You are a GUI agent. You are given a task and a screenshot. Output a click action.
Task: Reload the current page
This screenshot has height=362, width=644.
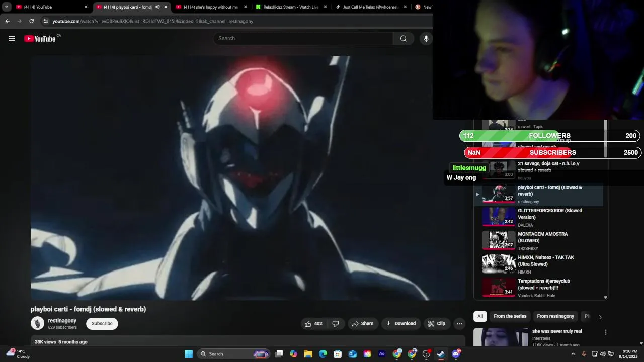[x=32, y=21]
